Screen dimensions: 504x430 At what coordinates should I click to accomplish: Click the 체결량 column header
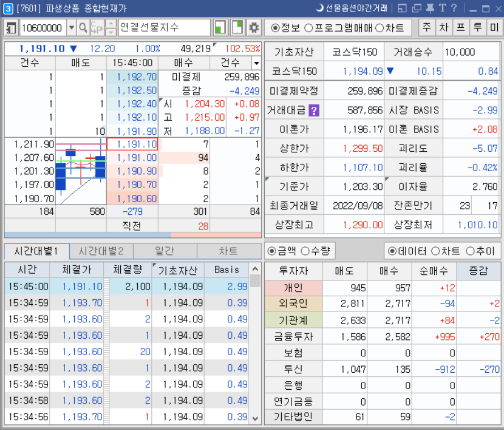(x=128, y=270)
